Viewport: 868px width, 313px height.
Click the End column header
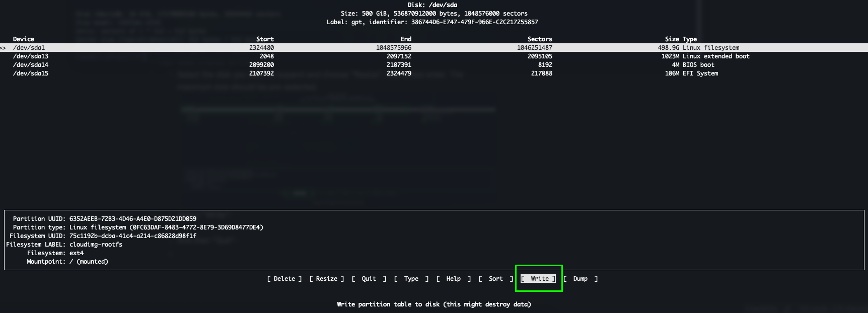coord(406,39)
